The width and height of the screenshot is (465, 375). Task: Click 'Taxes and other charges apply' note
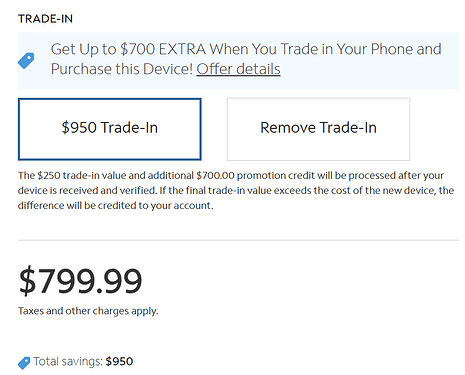point(88,311)
